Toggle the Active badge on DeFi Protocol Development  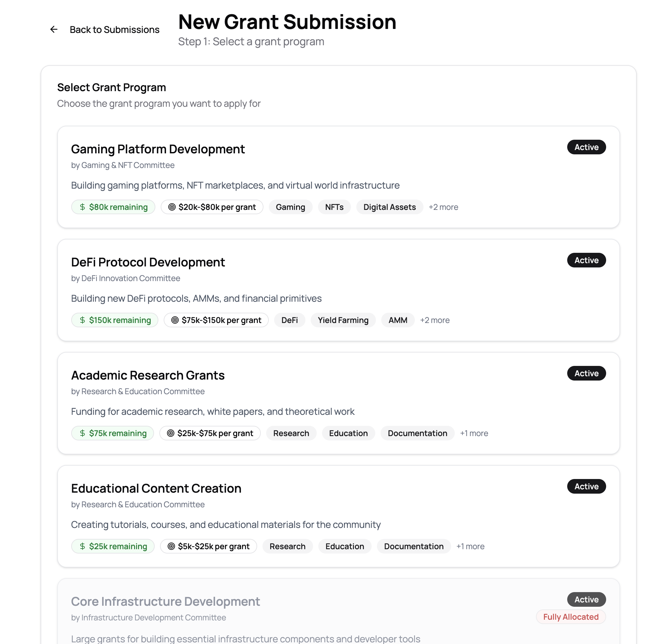click(586, 260)
